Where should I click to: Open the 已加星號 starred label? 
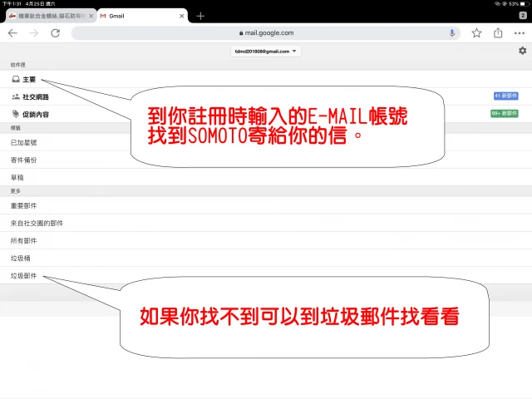click(x=266, y=142)
